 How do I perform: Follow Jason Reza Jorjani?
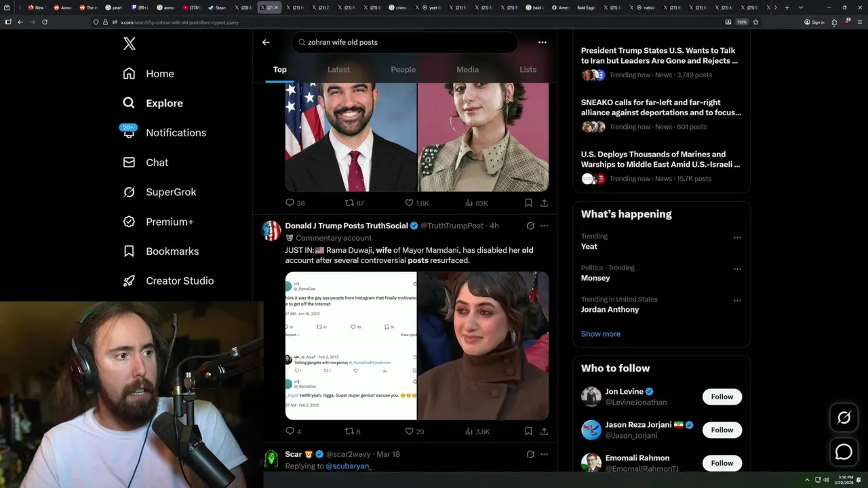722,430
